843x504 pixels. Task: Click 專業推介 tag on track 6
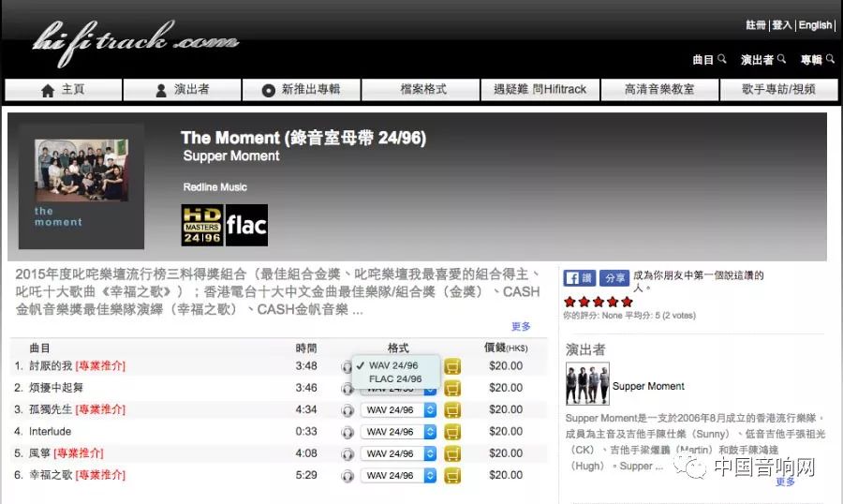coord(100,475)
